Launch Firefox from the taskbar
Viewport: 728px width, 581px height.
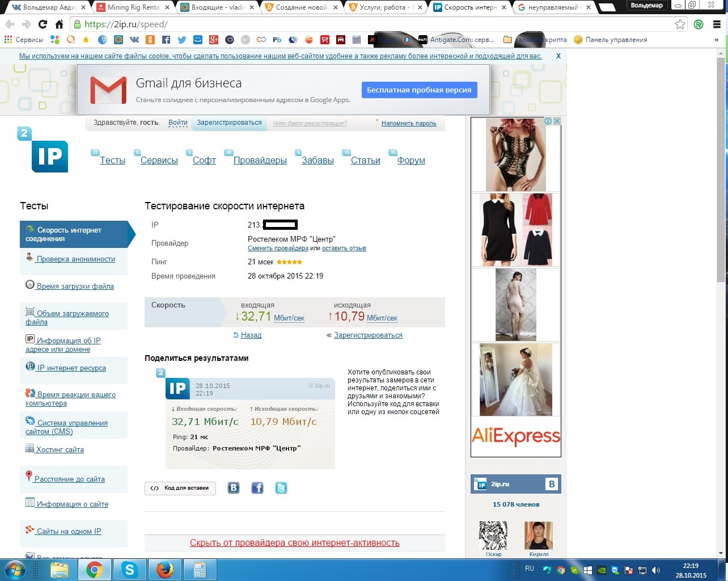tap(165, 570)
